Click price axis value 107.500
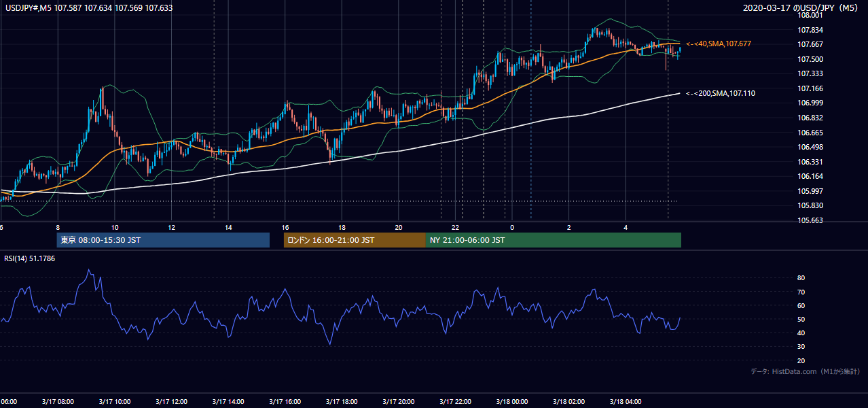868x408 pixels. [810, 59]
